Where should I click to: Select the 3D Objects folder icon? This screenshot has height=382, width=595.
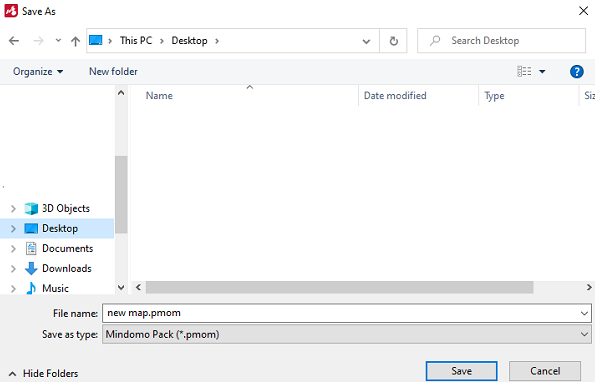pos(31,208)
